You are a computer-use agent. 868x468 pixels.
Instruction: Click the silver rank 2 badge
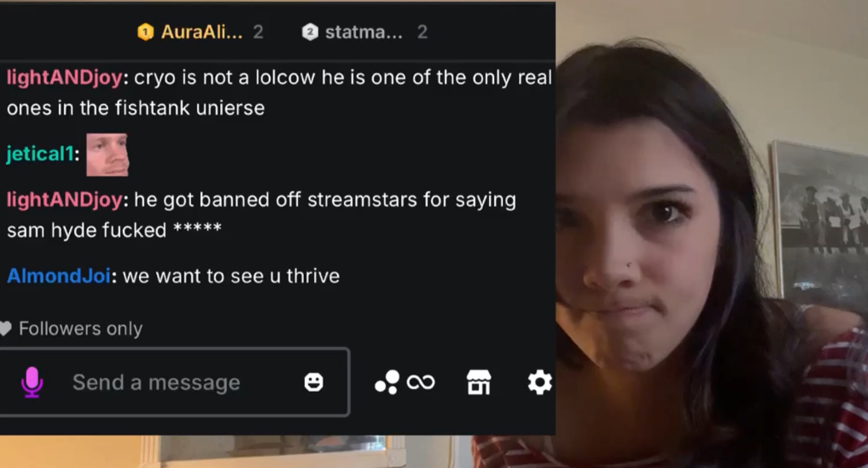(310, 32)
